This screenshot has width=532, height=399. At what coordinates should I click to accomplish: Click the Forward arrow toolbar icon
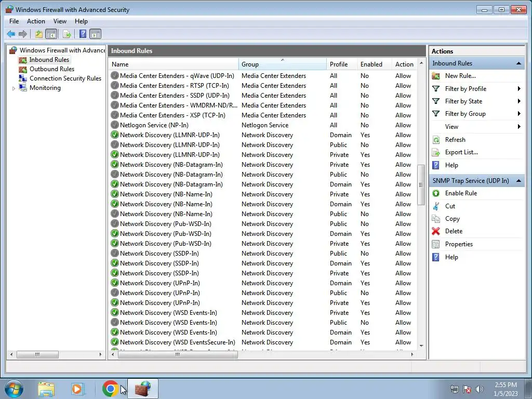(23, 34)
